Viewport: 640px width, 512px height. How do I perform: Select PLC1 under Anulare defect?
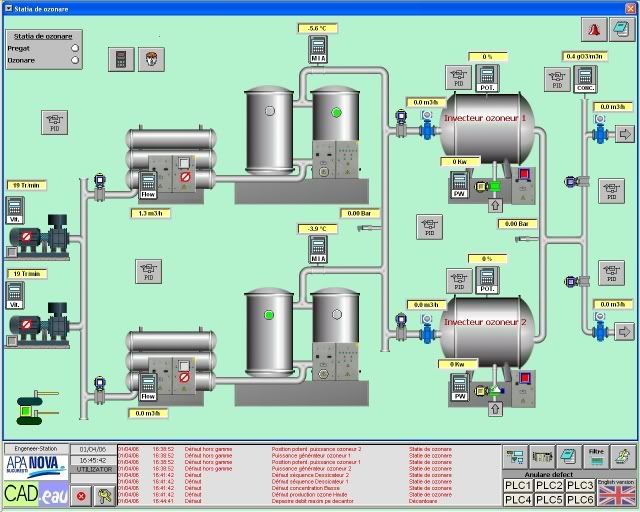[518, 485]
